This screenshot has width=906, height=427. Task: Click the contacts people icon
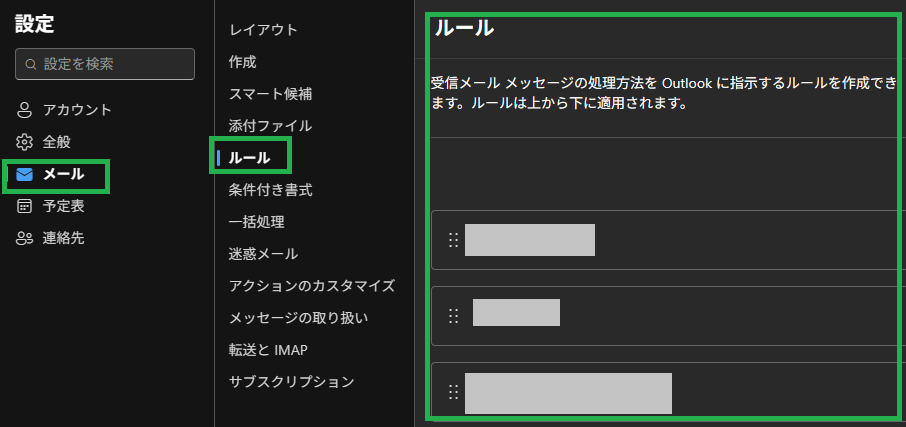24,238
